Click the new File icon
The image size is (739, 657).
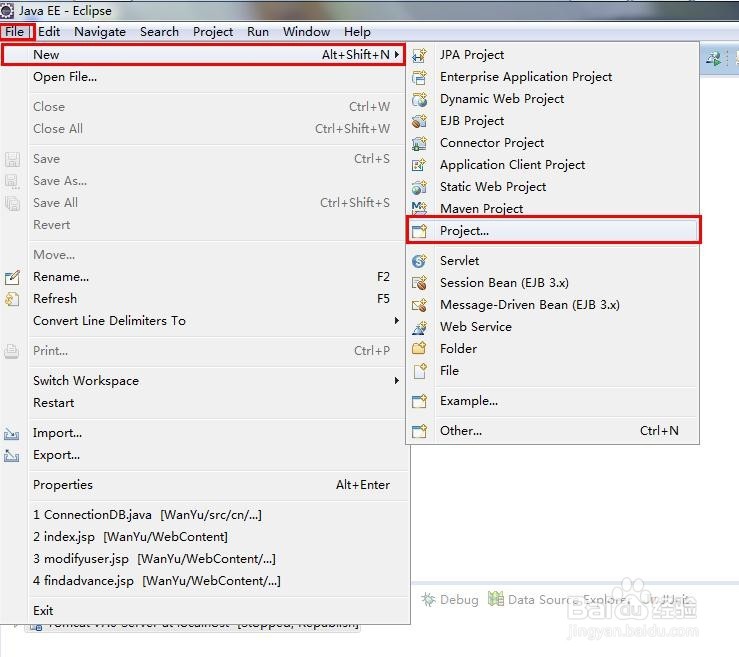tap(419, 371)
